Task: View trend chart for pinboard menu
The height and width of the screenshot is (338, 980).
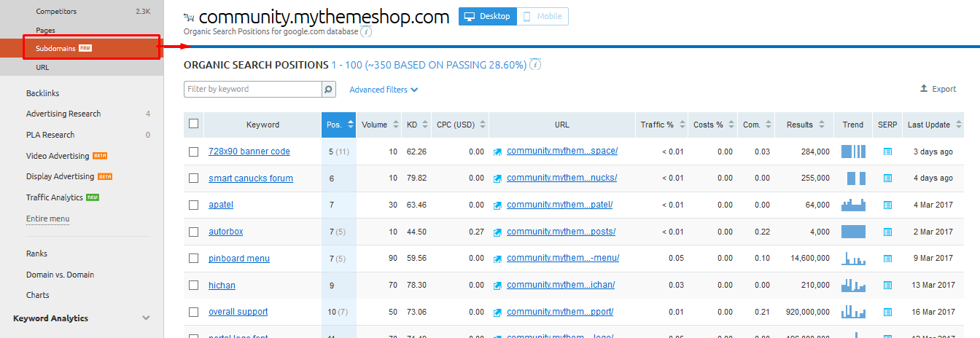Action: point(853,259)
